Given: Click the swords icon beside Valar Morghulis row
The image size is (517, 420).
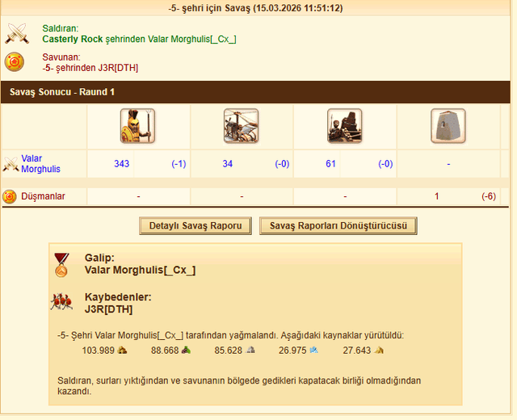Looking at the screenshot, I should (11, 164).
